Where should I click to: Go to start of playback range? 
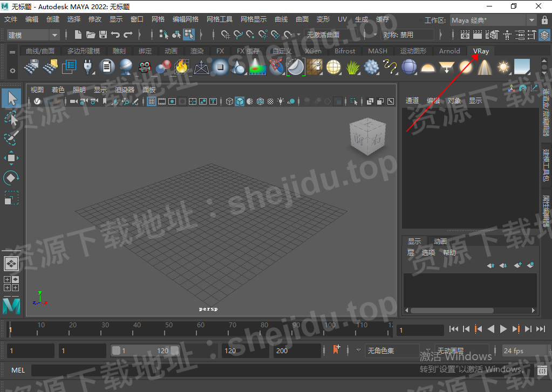click(x=454, y=329)
